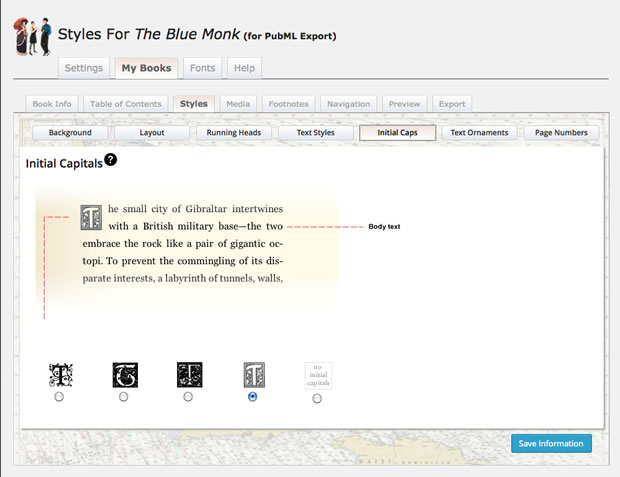The height and width of the screenshot is (477, 620).
Task: Switch to the Running Heads section
Action: tap(235, 132)
